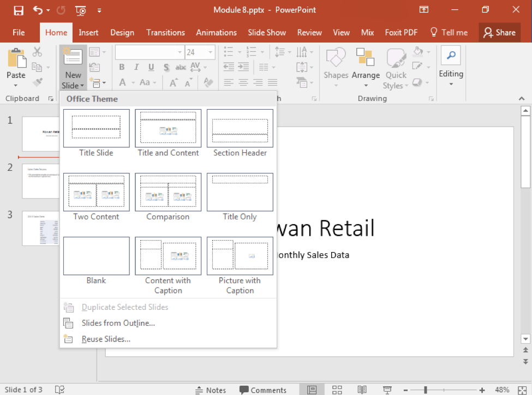Click the Increase Font Size icon

pyautogui.click(x=174, y=82)
